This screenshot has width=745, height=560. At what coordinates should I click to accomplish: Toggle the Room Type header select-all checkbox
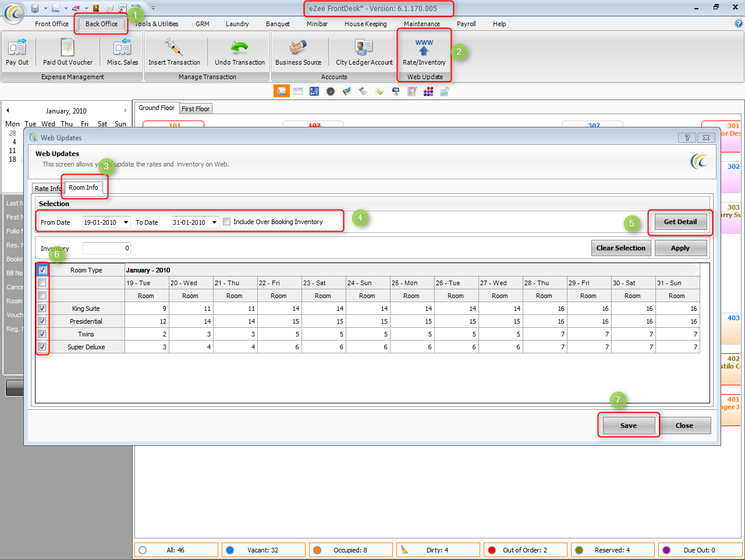point(42,270)
